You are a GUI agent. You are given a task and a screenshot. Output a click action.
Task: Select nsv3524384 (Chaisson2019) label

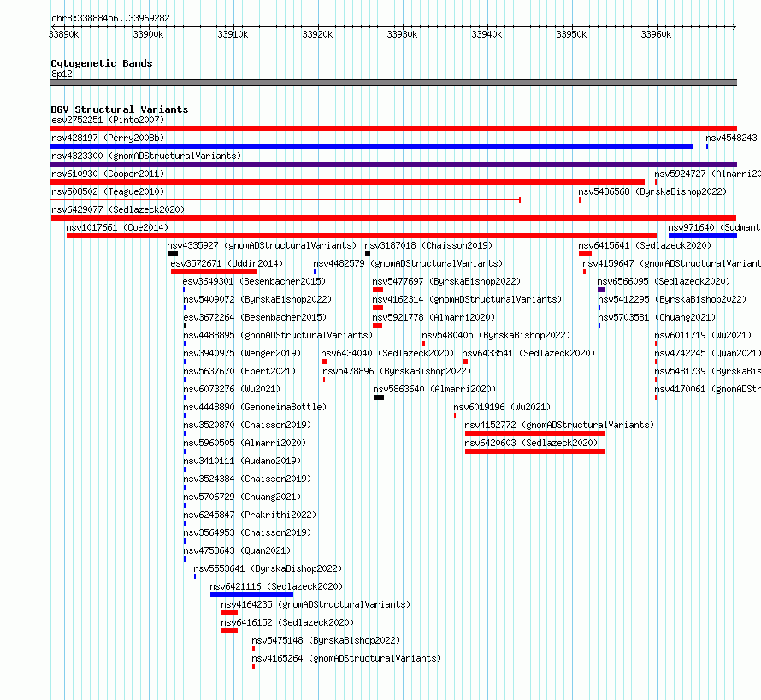[x=247, y=479]
